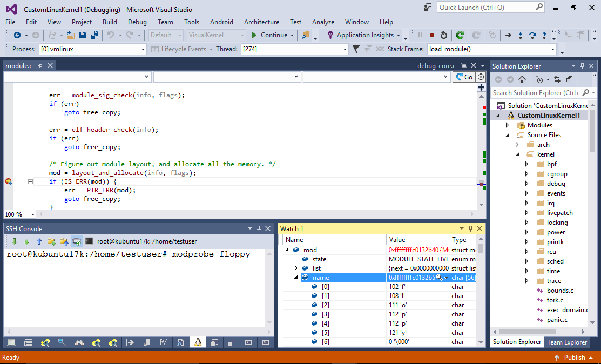Toggle pin on module.c tab
Viewport: 601px width, 364px height.
point(40,66)
